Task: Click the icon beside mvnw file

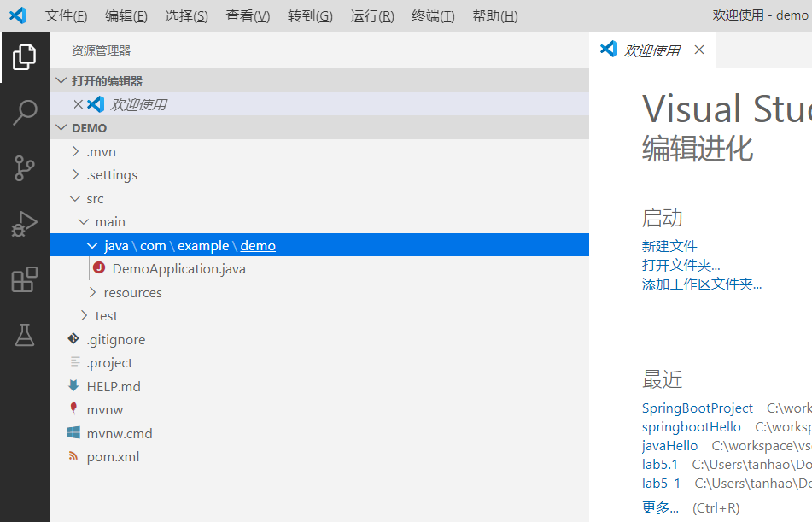Action: [x=73, y=408]
